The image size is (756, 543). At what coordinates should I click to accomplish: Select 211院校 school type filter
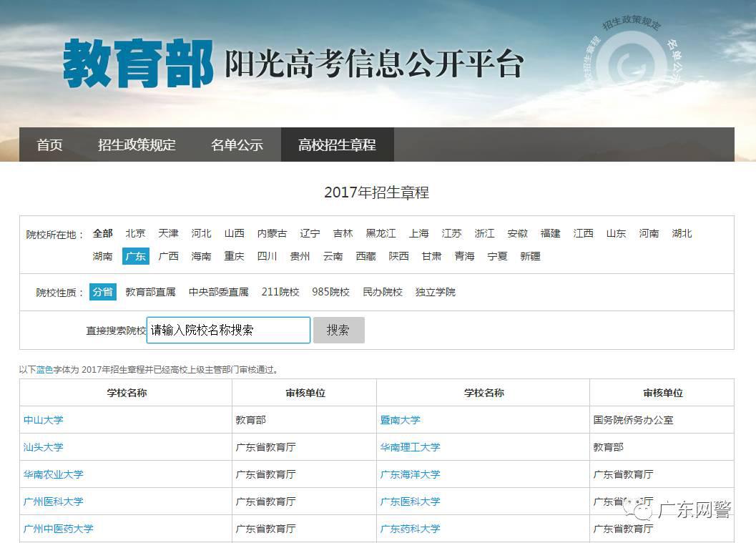[280, 292]
